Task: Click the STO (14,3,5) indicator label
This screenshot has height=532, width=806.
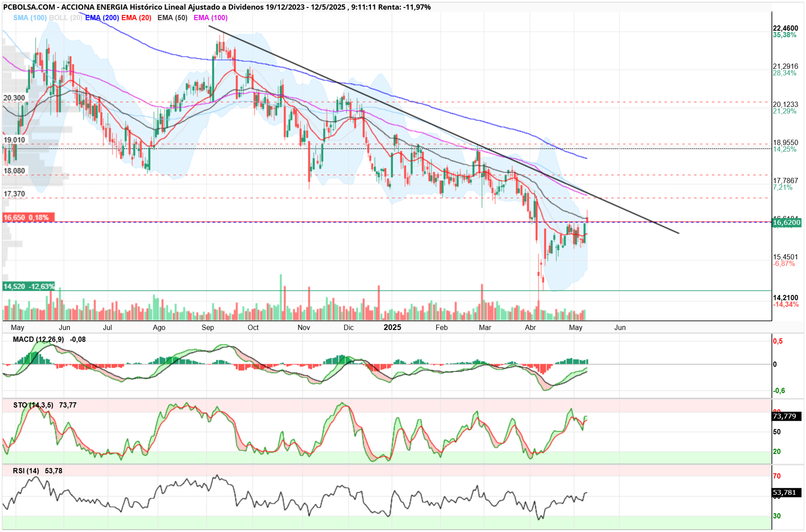Action: [33, 405]
